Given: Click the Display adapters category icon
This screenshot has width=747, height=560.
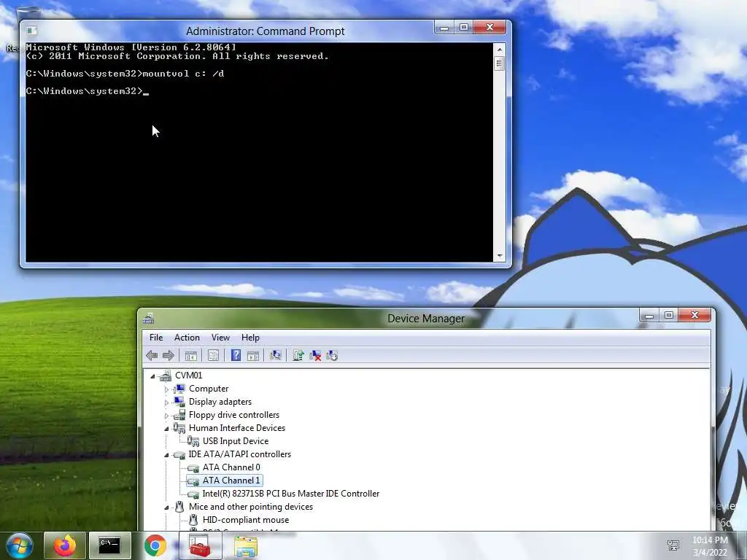Looking at the screenshot, I should pos(179,402).
